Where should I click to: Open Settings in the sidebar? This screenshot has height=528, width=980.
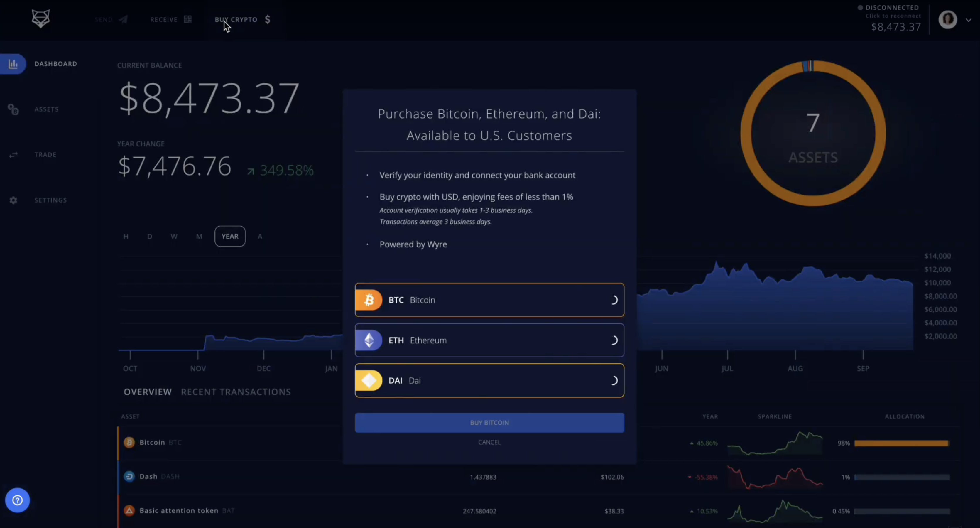(50, 200)
